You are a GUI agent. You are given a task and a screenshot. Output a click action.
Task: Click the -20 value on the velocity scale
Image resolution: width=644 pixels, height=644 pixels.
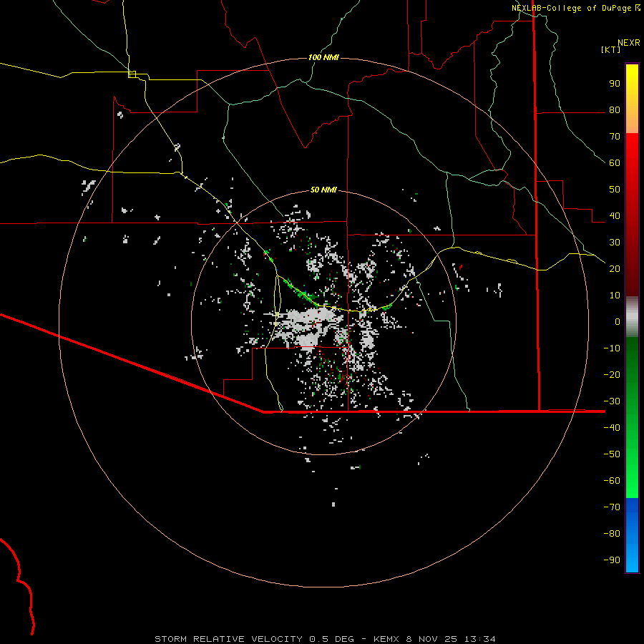(x=612, y=374)
